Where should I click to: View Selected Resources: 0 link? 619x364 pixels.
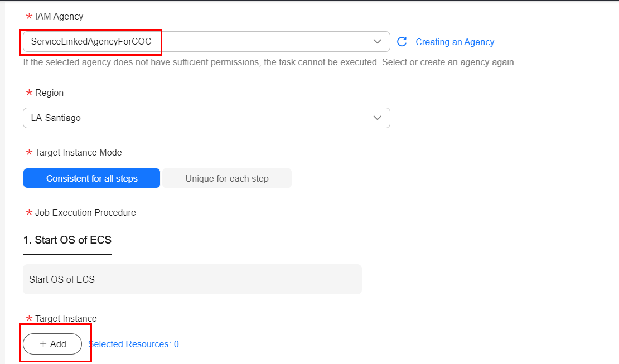[x=133, y=344]
